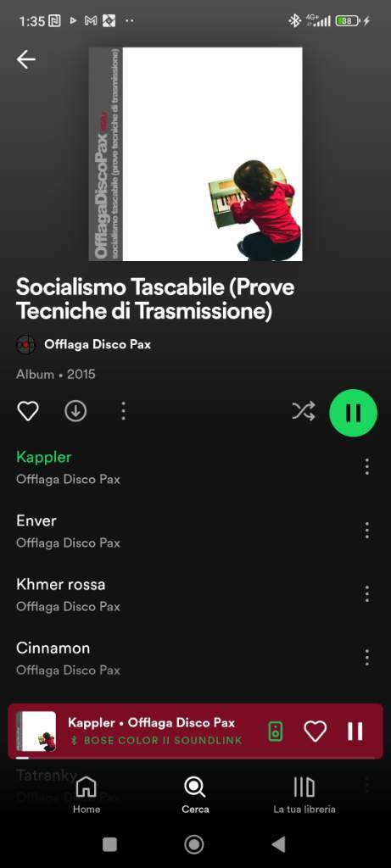
Task: Open the device speaker connect icon
Action: pyautogui.click(x=276, y=732)
